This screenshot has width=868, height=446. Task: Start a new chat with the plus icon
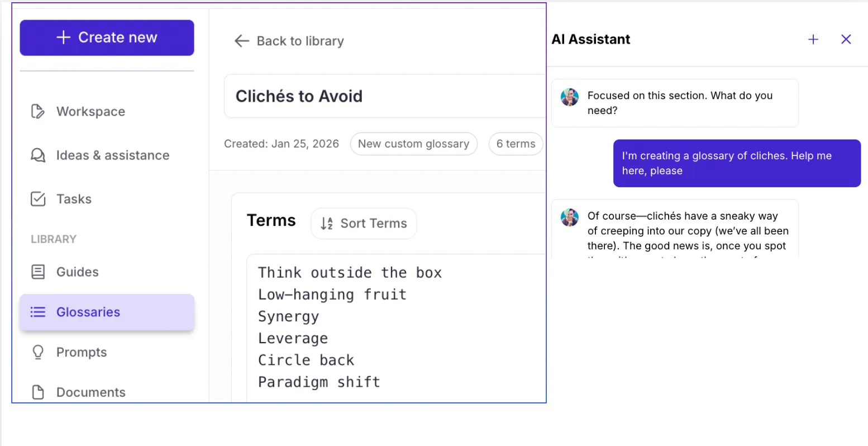(813, 39)
